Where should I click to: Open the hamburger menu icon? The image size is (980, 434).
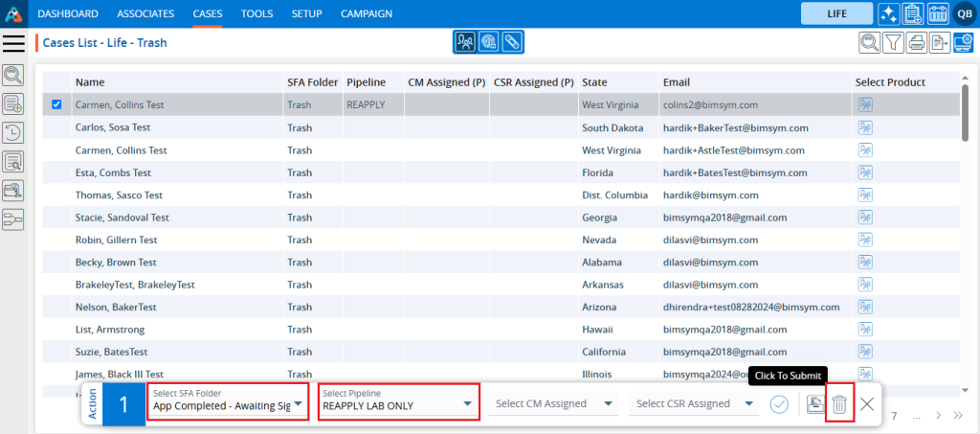pyautogui.click(x=14, y=42)
